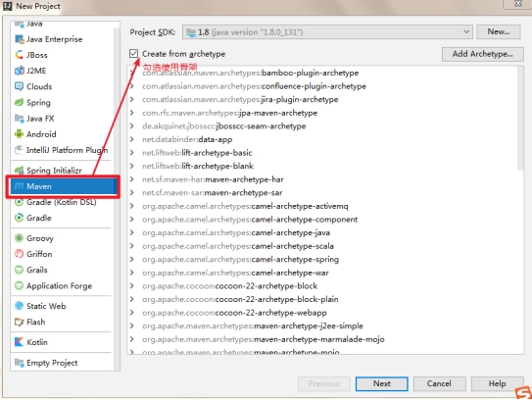Click the Empty Project folder icon
The height and width of the screenshot is (400, 532).
pyautogui.click(x=19, y=363)
